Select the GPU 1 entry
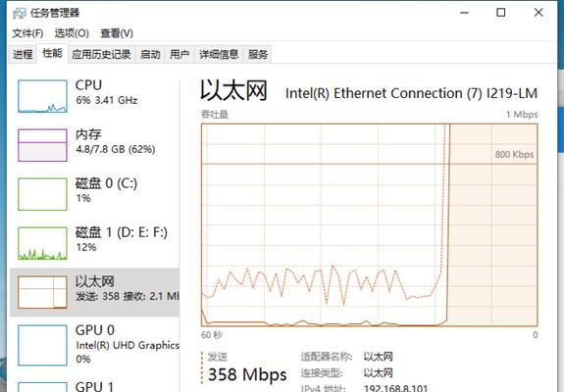 tap(95, 384)
